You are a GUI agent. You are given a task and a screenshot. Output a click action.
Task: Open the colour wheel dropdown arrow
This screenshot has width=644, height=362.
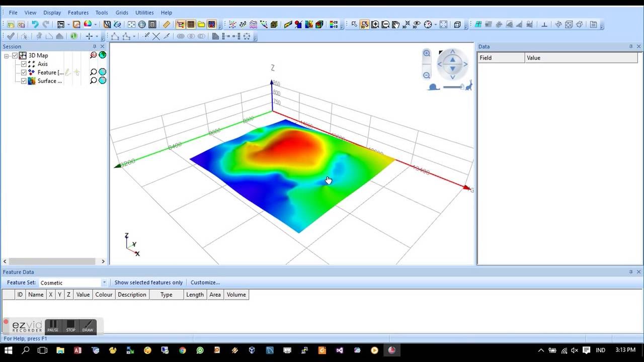pos(96,24)
